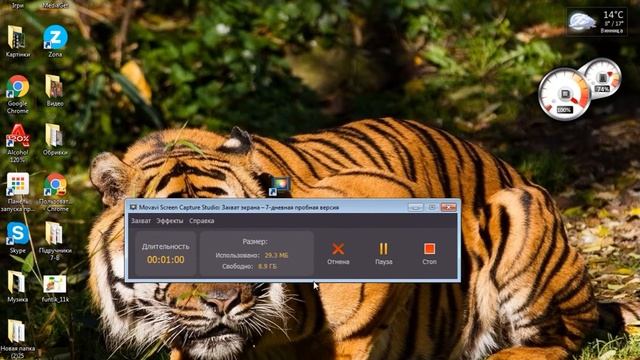Click the large CPU meter gauge showing 100%
The height and width of the screenshot is (360, 640).
click(564, 94)
